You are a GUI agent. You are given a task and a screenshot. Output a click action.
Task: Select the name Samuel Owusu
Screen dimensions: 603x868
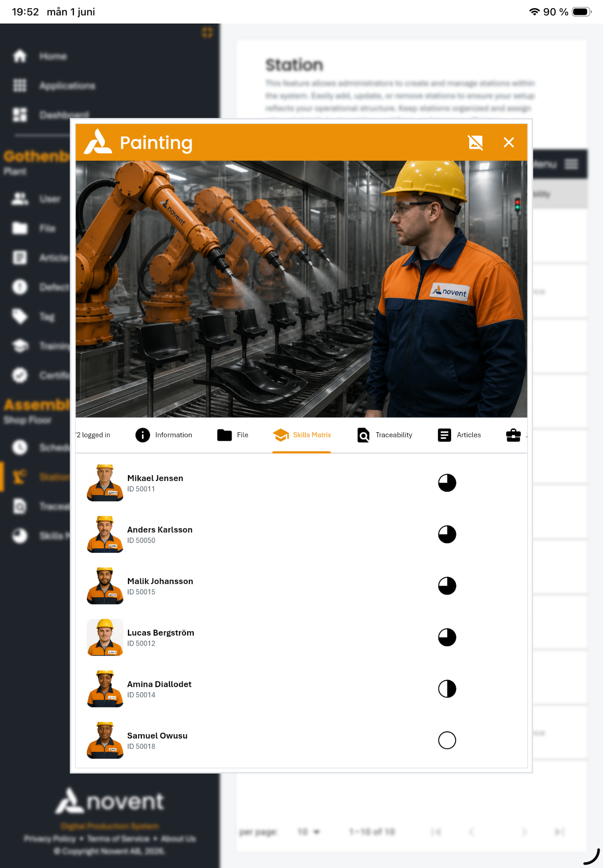click(157, 736)
